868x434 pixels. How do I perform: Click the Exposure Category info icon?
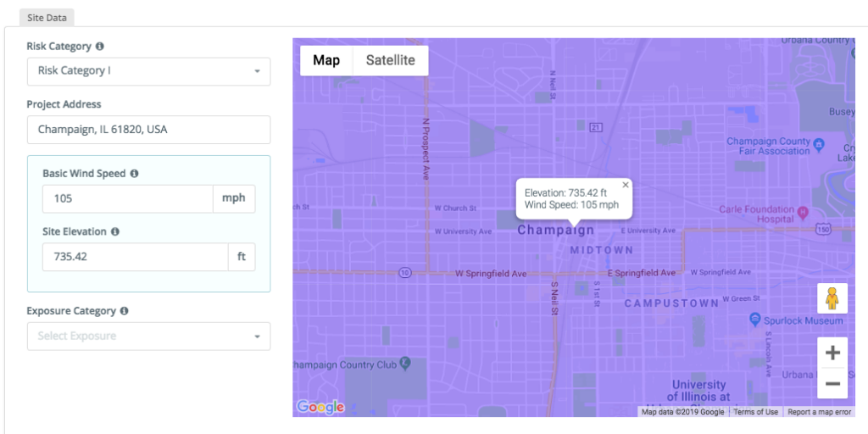(x=125, y=311)
